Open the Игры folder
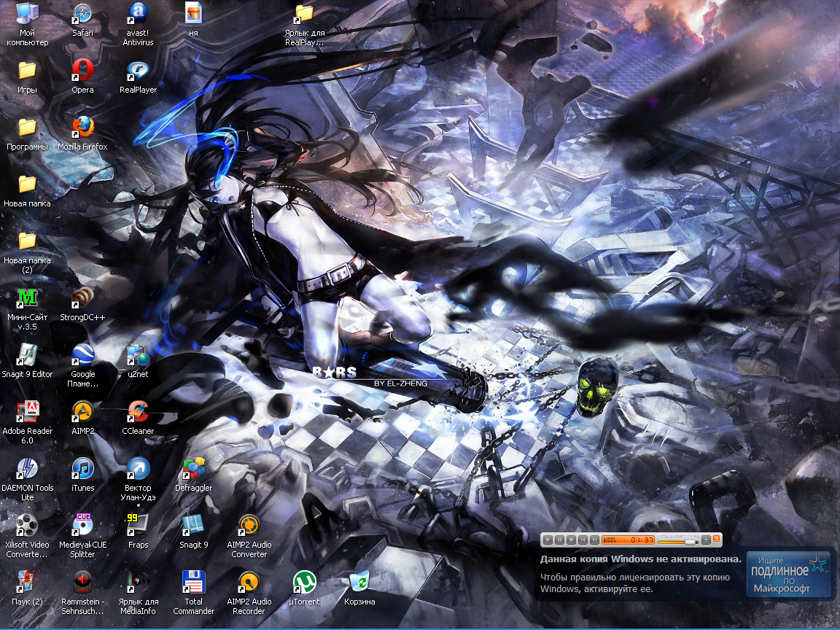The image size is (840, 630). (27, 77)
